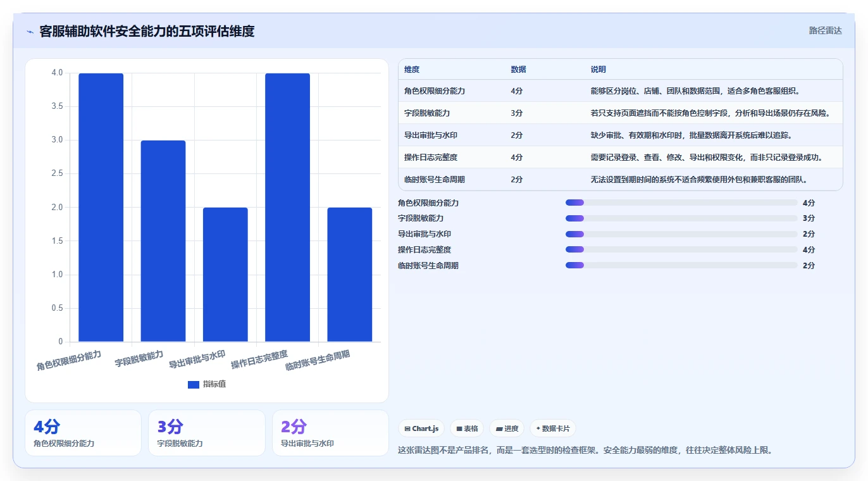
Task: Click description starting 能够区分岗位
Action: click(x=695, y=91)
